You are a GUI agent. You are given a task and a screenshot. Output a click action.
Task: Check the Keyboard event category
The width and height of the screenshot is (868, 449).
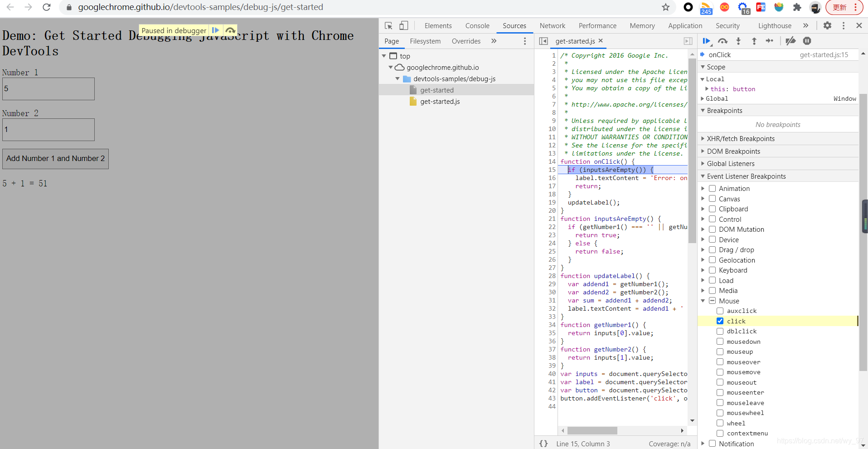coord(712,270)
